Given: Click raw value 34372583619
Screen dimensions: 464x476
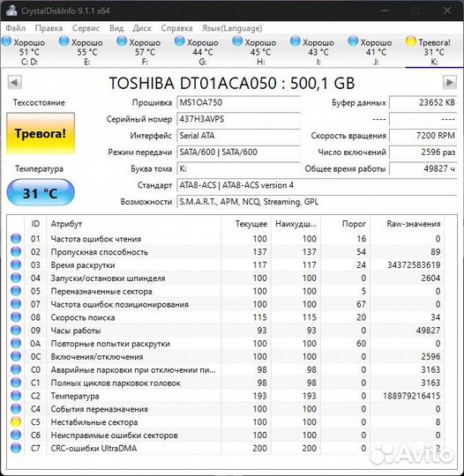Looking at the screenshot, I should pyautogui.click(x=414, y=265).
